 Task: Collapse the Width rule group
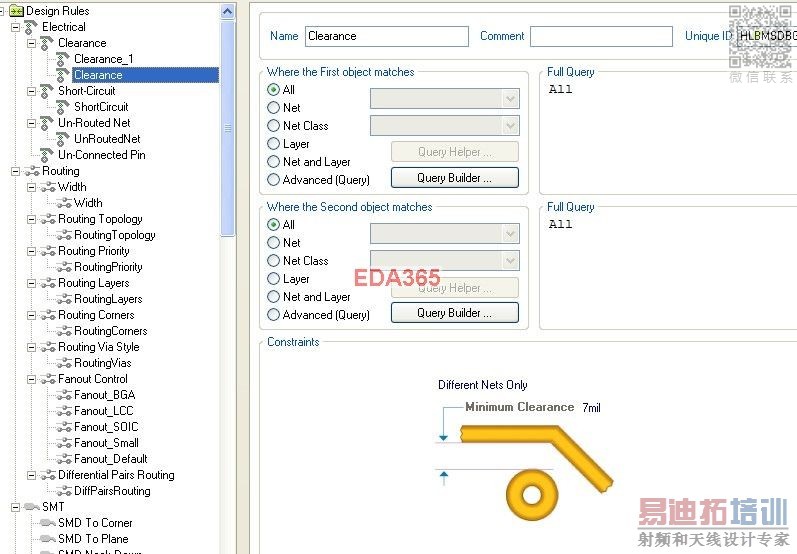(x=32, y=188)
